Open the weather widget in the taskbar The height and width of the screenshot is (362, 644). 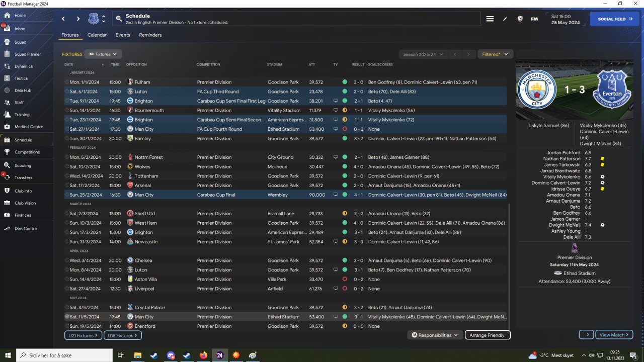[x=551, y=355]
